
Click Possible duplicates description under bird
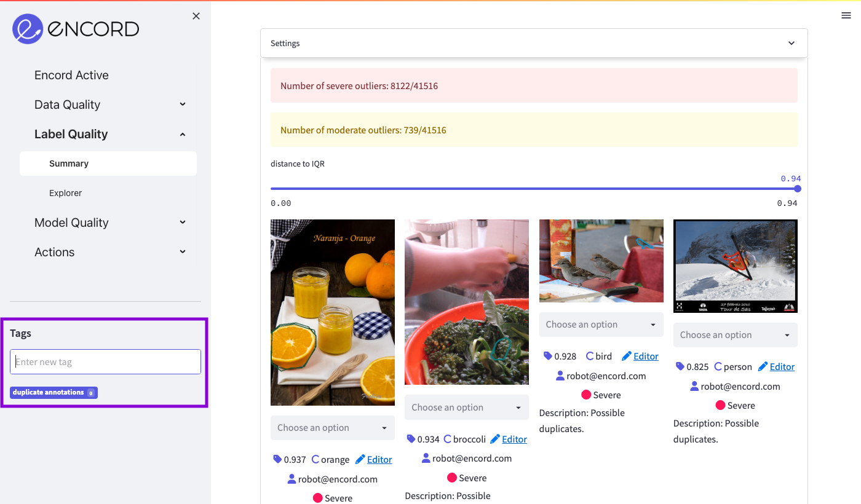click(582, 421)
